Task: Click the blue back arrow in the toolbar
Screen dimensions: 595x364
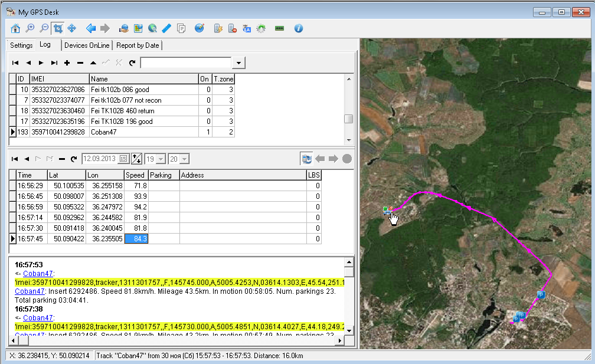Action: click(91, 28)
